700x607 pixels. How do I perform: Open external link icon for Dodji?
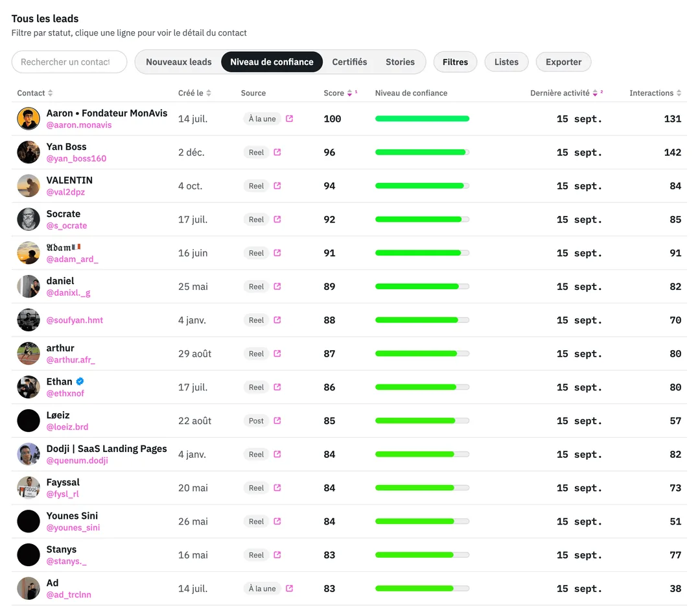[277, 454]
